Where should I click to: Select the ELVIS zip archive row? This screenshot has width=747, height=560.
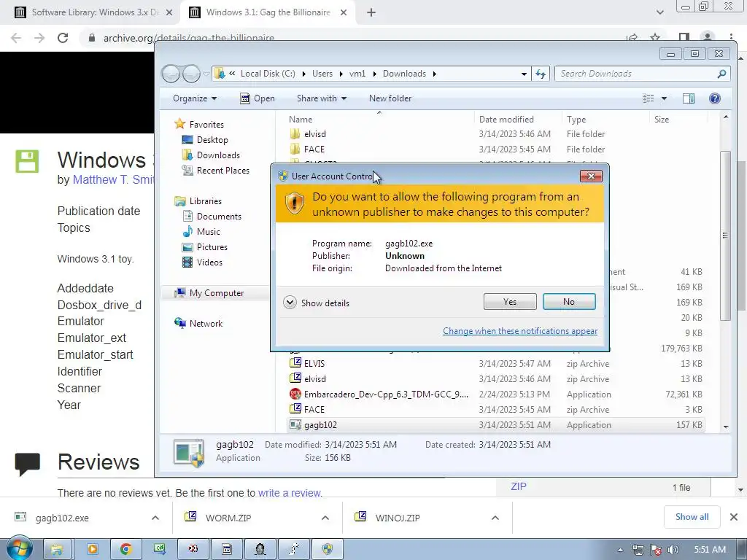point(495,364)
